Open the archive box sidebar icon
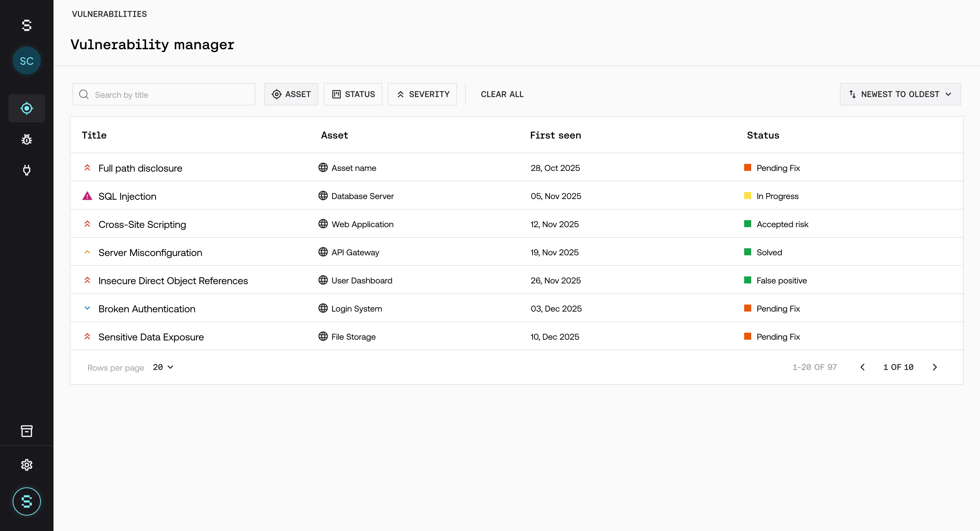 tap(27, 431)
